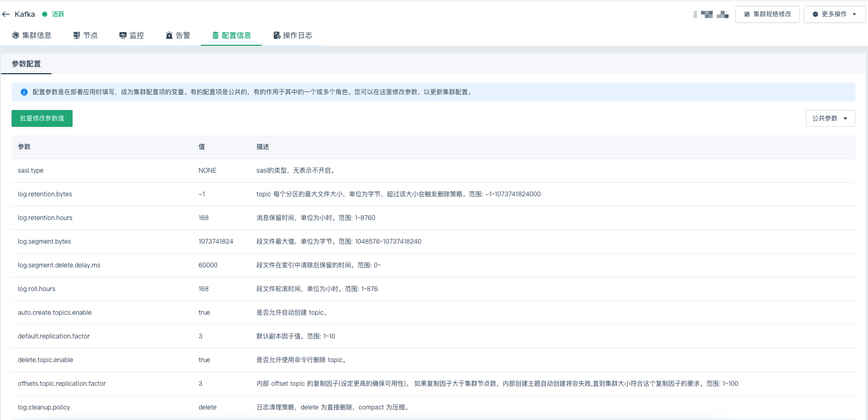Click the green 活跃 status dot

point(45,14)
